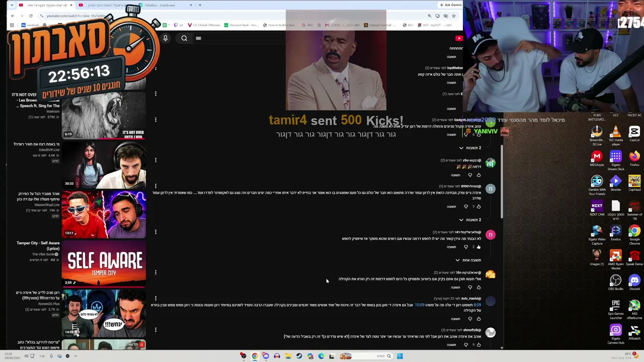Close the Sellathon - Dashboard tab
Viewport: 644px width, 362px height.
191,5
